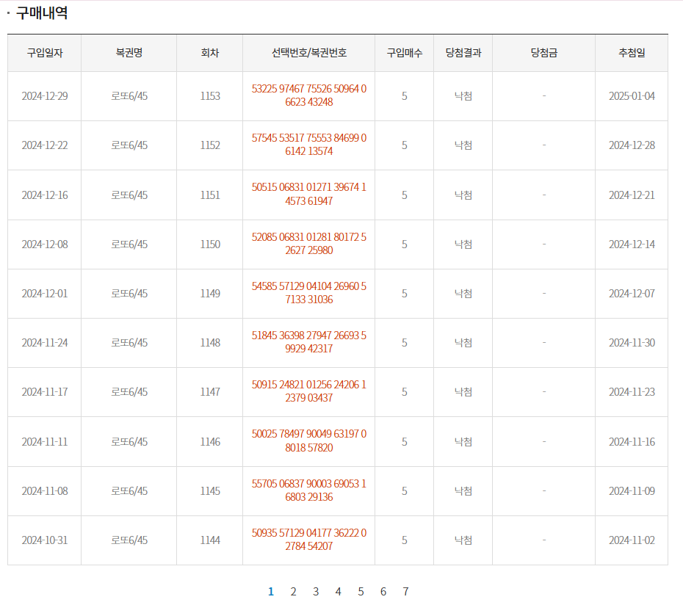
Task: Navigate to page 6 of results
Action: 383,592
